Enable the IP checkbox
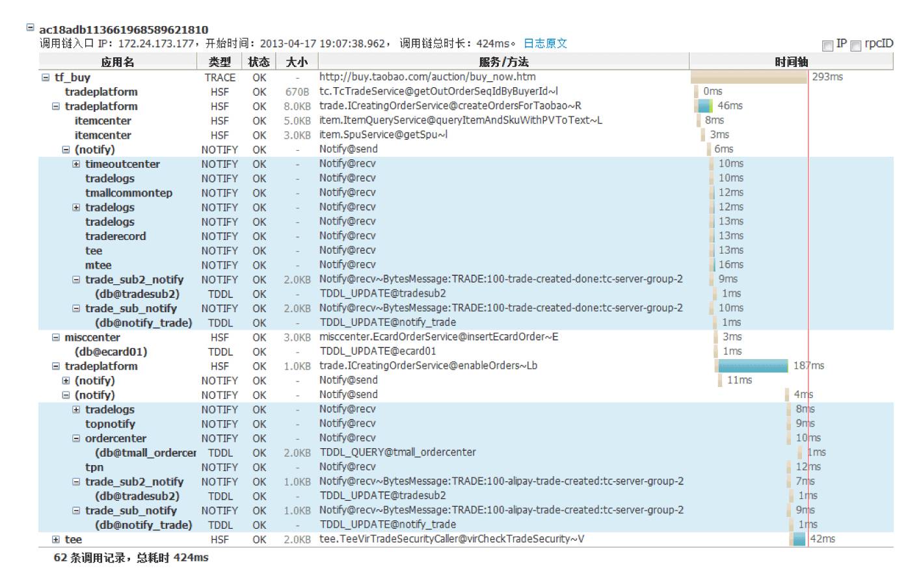921x588 pixels. click(827, 46)
